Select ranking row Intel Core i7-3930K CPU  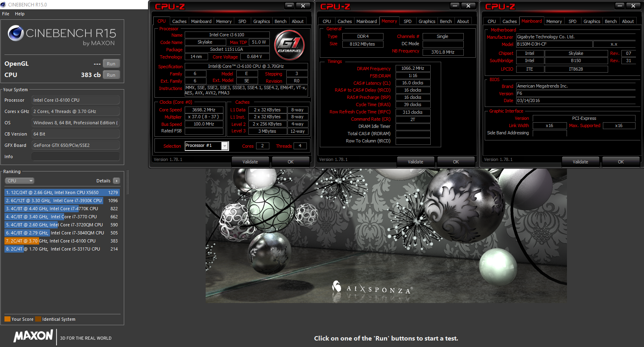coord(62,201)
